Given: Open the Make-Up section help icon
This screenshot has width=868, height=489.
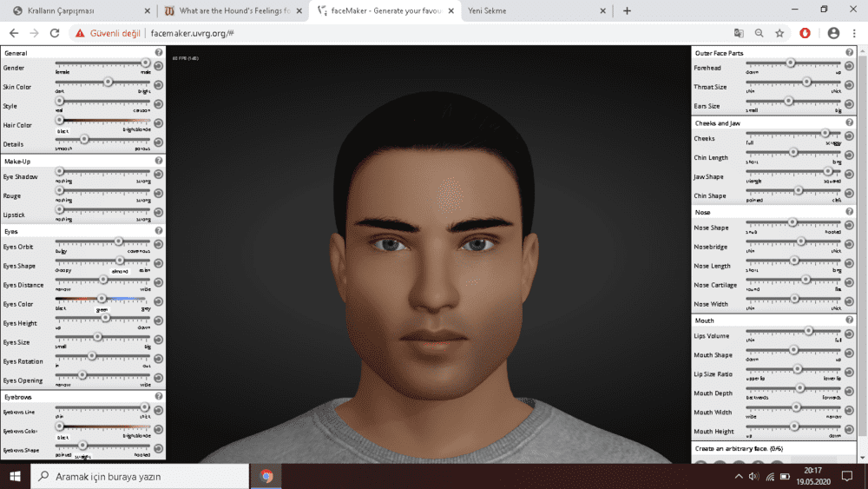Looking at the screenshot, I should tap(159, 161).
